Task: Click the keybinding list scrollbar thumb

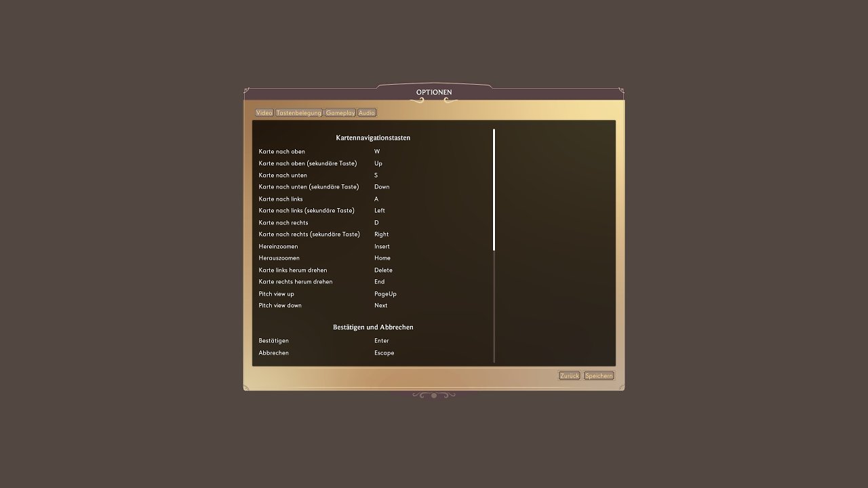Action: tap(494, 190)
